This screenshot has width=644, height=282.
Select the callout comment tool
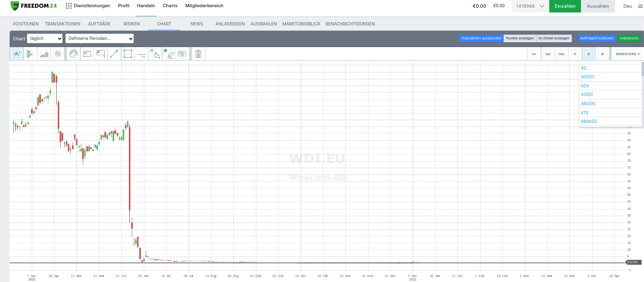(x=101, y=54)
